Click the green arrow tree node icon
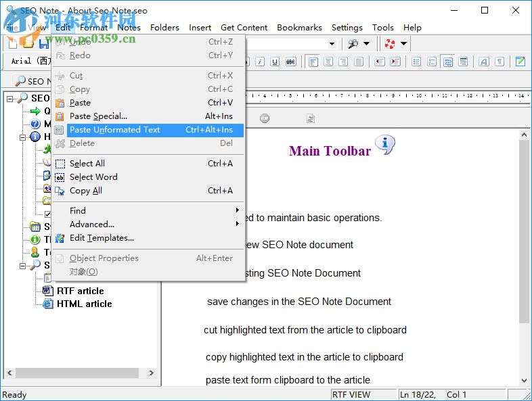This screenshot has height=401, width=532. [35, 111]
